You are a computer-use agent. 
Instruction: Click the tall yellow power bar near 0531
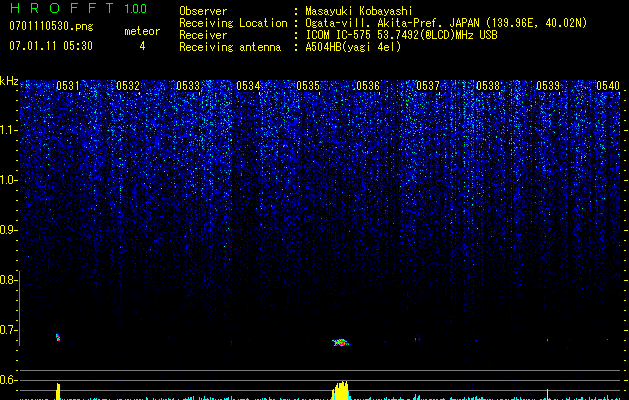coord(58,391)
